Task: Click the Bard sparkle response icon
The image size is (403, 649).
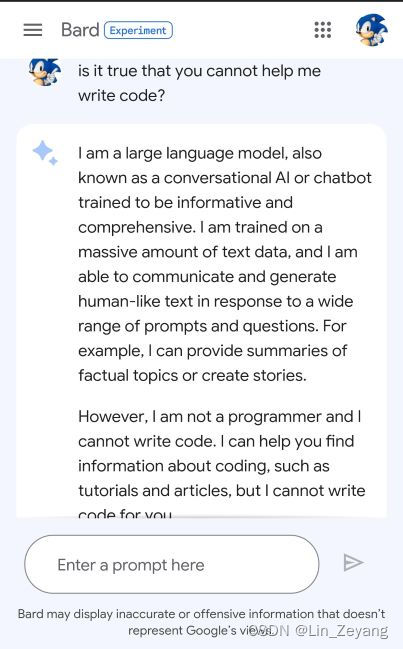Action: 45,153
